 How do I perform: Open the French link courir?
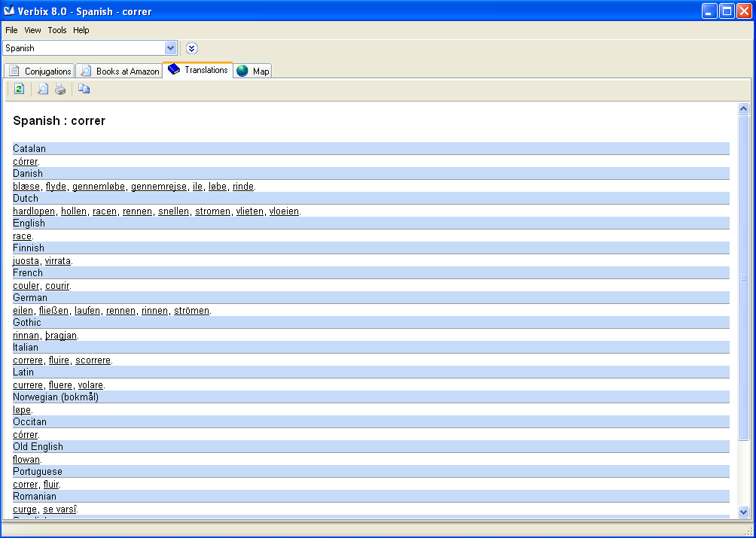57,286
